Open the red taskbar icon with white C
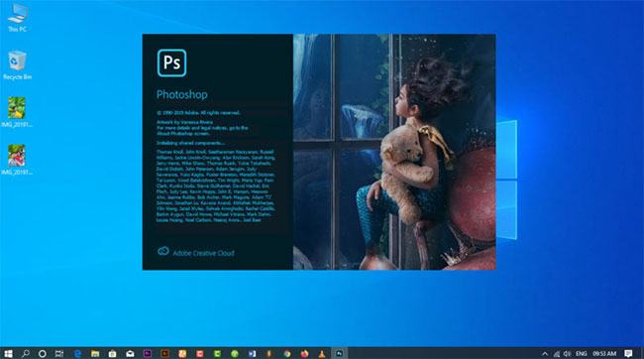Image resolution: width=644 pixels, height=359 pixels. point(199,353)
